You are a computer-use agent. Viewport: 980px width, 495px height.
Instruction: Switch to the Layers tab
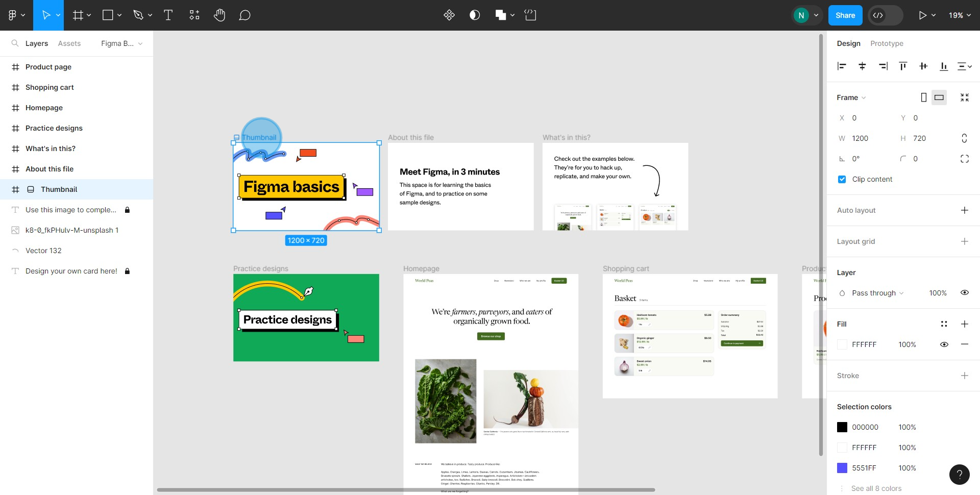[x=37, y=43]
